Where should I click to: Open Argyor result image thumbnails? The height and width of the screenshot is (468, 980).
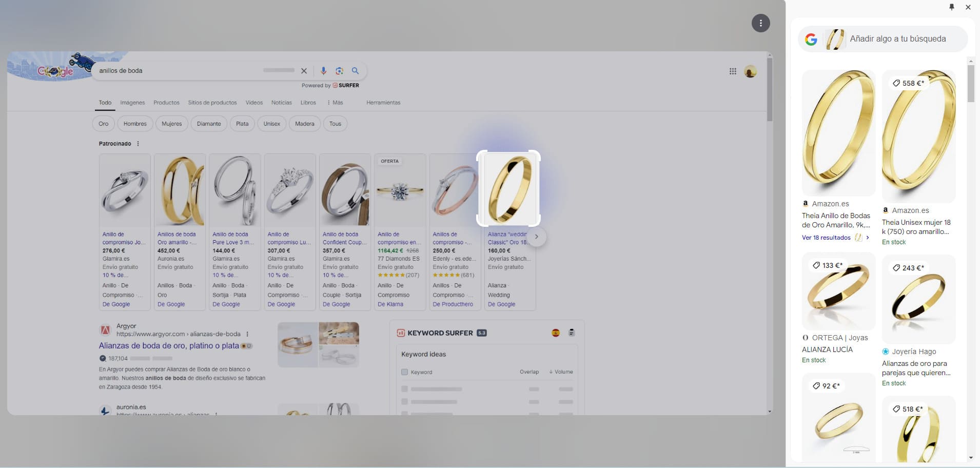coord(318,344)
